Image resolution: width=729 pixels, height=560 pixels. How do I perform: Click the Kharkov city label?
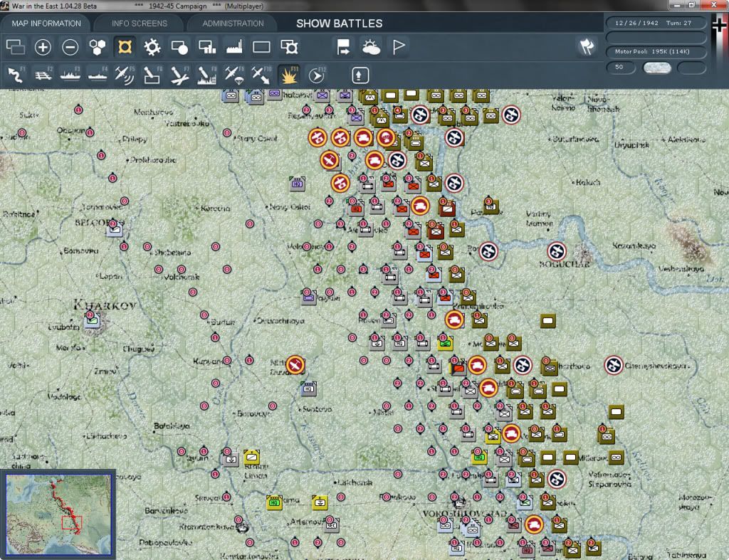[105, 305]
